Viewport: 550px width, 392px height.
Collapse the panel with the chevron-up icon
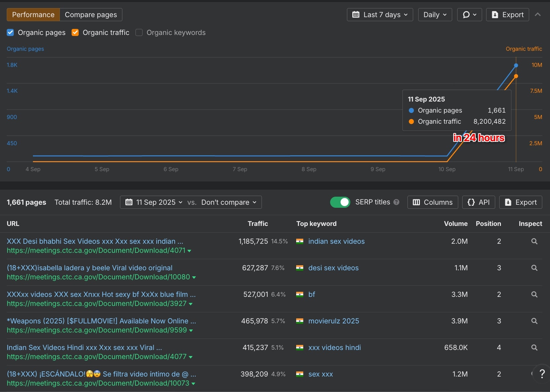pos(538,14)
